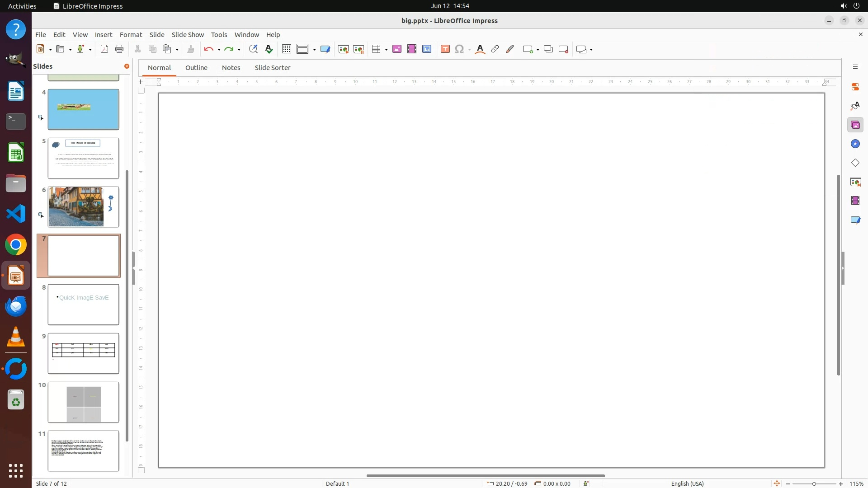Click Insert Image icon

point(397,49)
